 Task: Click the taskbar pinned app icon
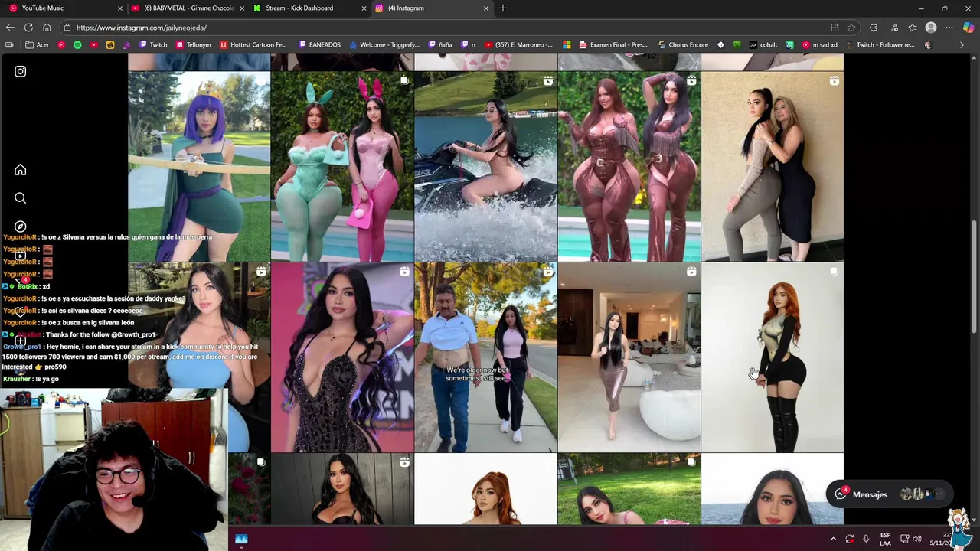pyautogui.click(x=241, y=539)
